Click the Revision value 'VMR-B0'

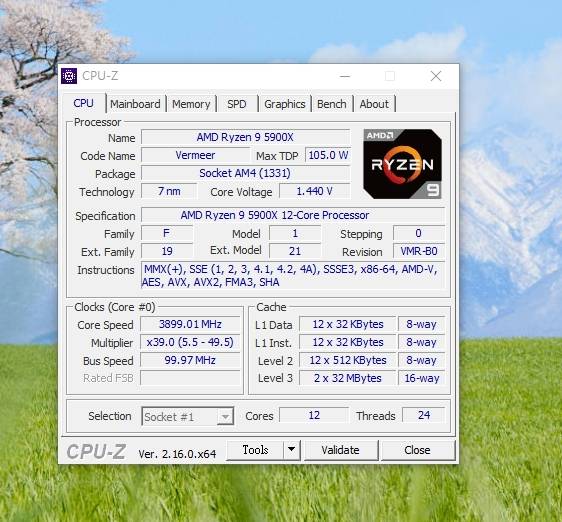419,251
